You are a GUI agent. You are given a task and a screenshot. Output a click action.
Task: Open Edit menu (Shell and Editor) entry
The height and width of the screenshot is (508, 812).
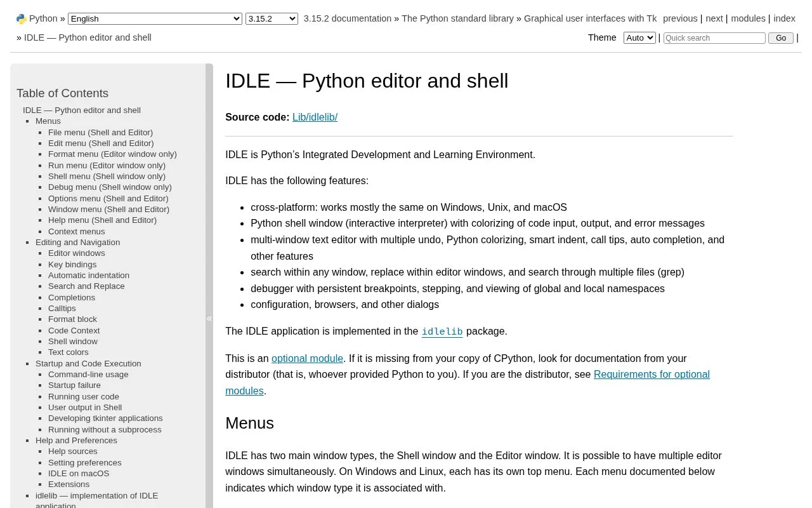[x=101, y=143]
